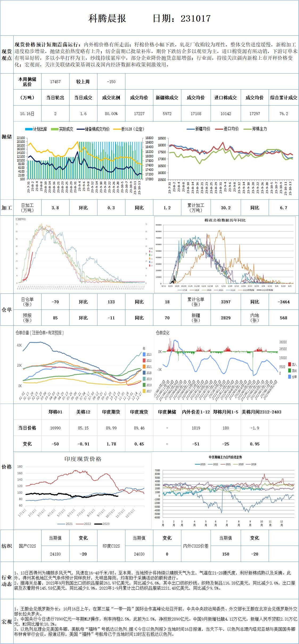Screen dimensions: 299x644
Task: Select the 郑棉01 column header
Action: [x=55, y=412]
